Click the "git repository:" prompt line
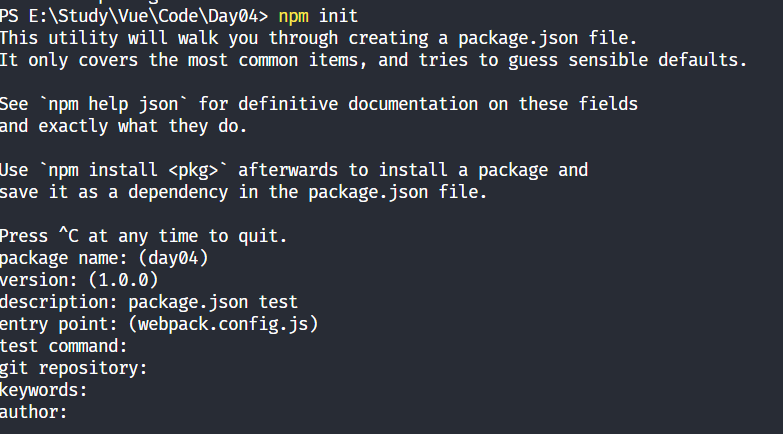This screenshot has height=434, width=783. [73, 368]
